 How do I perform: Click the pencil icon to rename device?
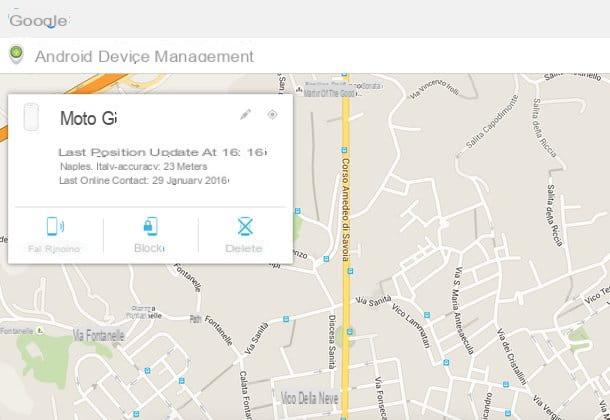(x=245, y=114)
